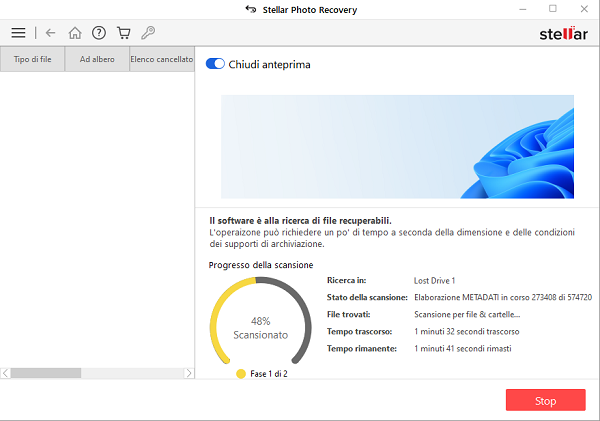Toggle the Chiudi anteprima switch
Screen dimensions: 600x421
click(x=215, y=64)
